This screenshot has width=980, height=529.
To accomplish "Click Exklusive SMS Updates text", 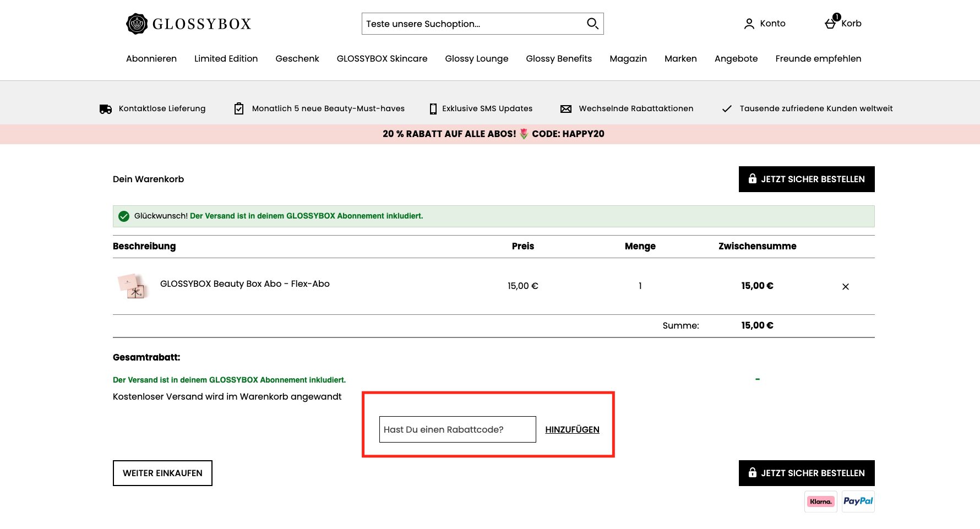I will [x=487, y=109].
